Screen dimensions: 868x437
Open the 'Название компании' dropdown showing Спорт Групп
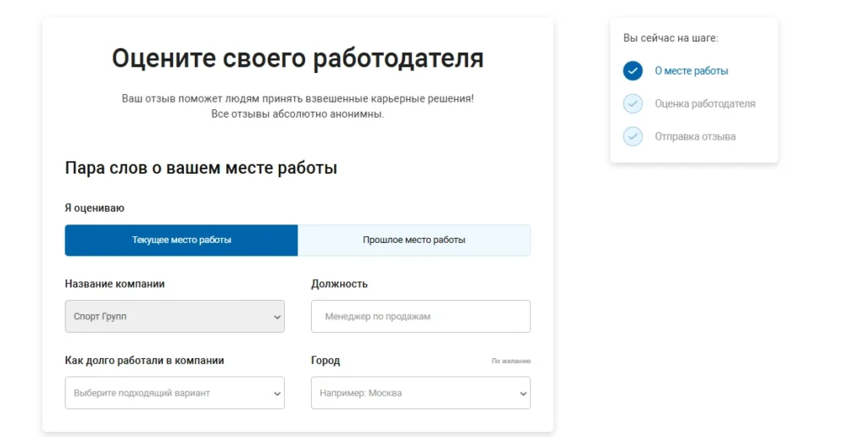[x=175, y=317]
